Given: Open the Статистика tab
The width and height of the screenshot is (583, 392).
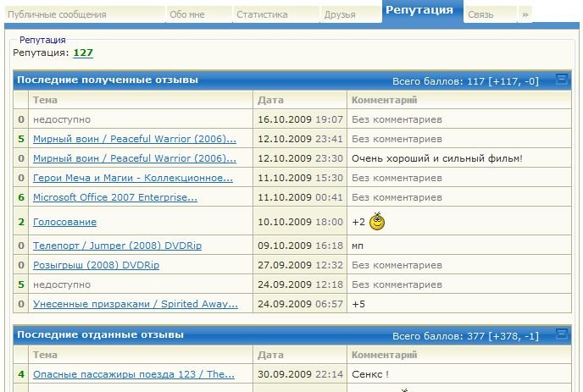Looking at the screenshot, I should [x=276, y=14].
